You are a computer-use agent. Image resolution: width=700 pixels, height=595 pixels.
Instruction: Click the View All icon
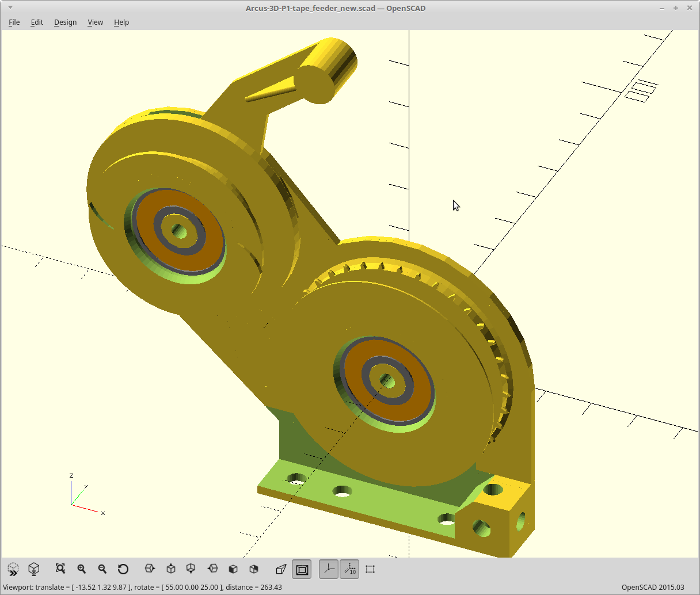pyautogui.click(x=60, y=569)
